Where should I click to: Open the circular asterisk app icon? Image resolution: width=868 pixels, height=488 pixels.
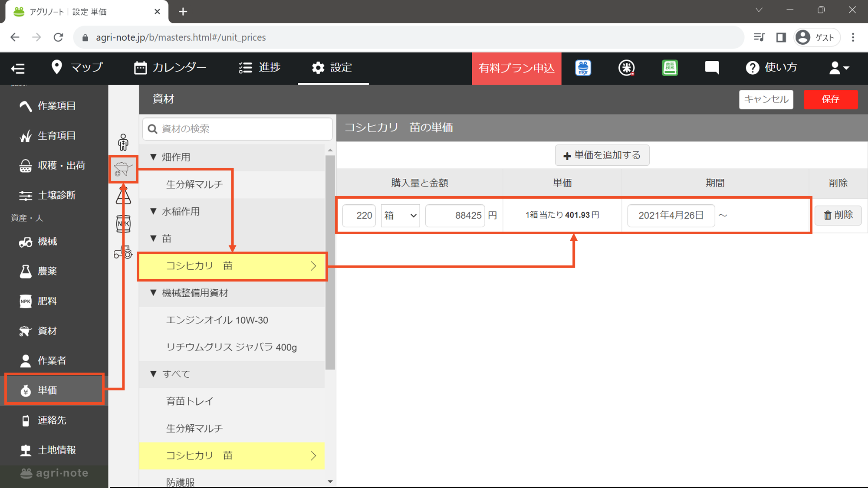point(626,68)
